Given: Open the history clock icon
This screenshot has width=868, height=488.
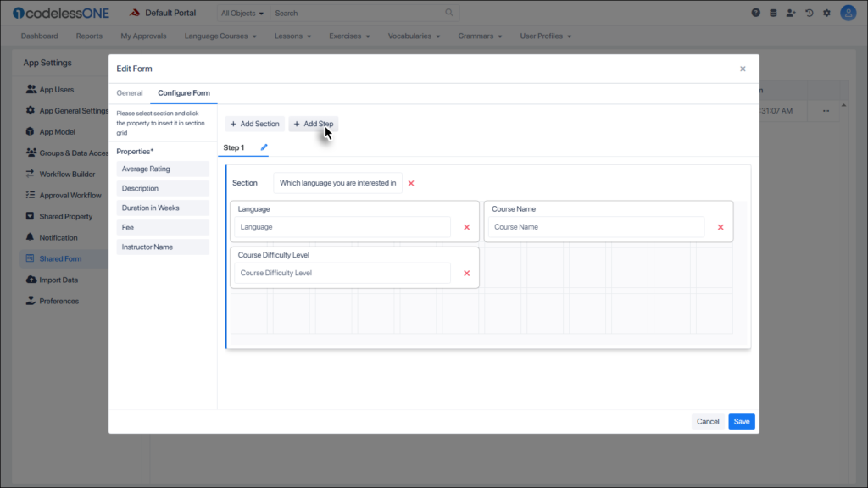Looking at the screenshot, I should 810,13.
